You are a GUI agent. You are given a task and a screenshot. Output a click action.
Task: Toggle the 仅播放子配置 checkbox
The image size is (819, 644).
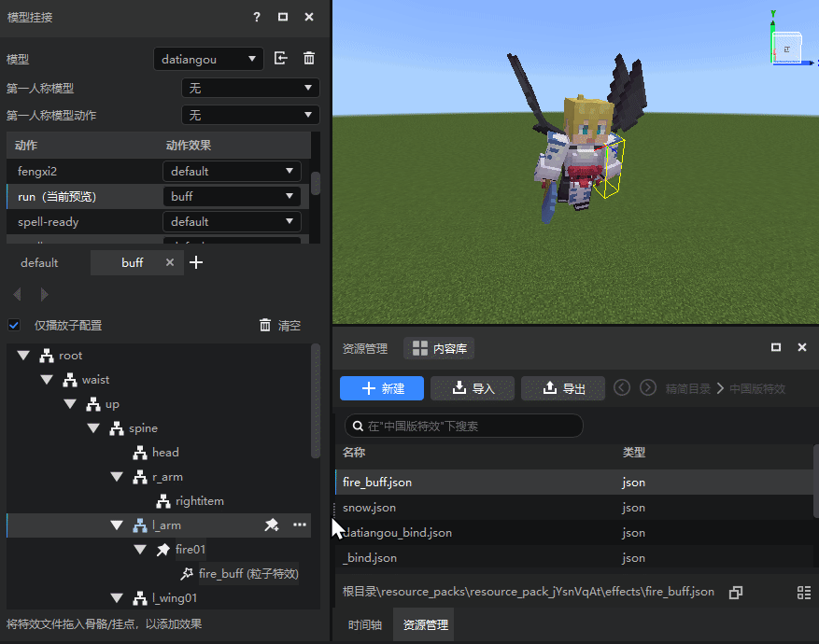14,325
